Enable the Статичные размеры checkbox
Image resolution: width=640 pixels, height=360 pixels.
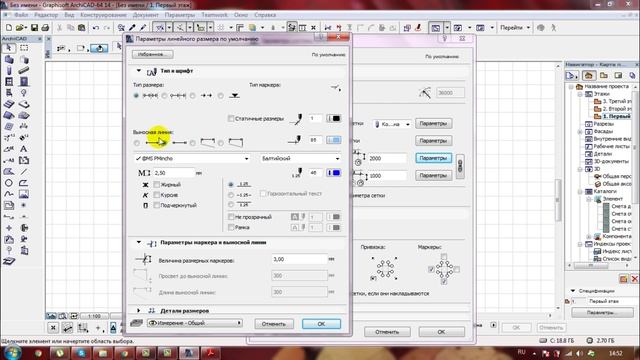click(x=231, y=118)
